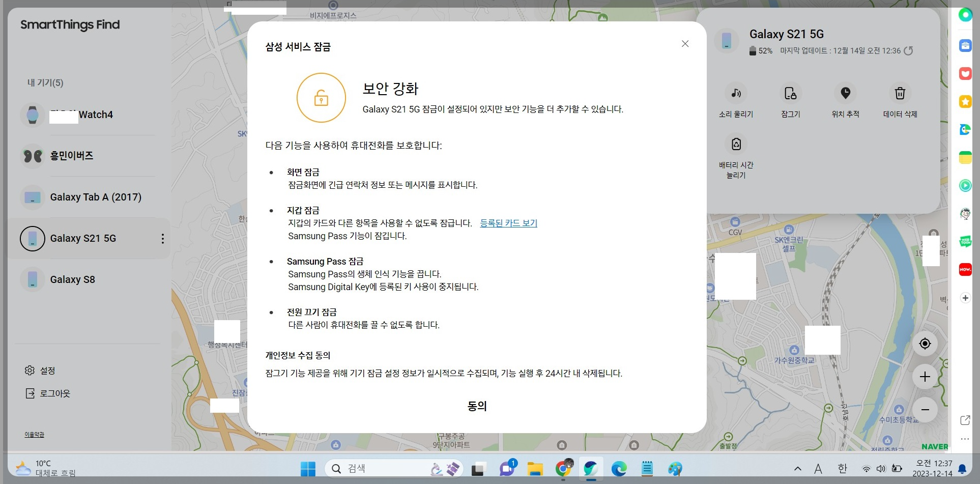Open the Galaxy S21 5G three-dot menu
980x484 pixels.
point(162,238)
